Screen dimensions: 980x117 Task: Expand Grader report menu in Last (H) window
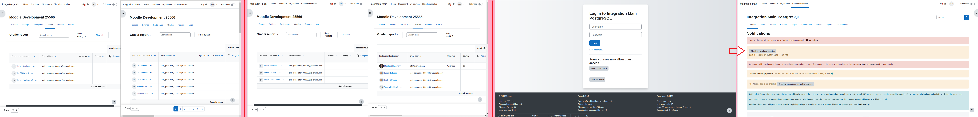[x=388, y=34]
